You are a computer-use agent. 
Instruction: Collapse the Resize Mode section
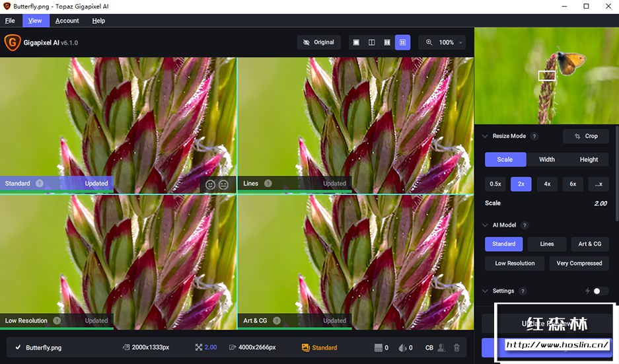click(485, 136)
